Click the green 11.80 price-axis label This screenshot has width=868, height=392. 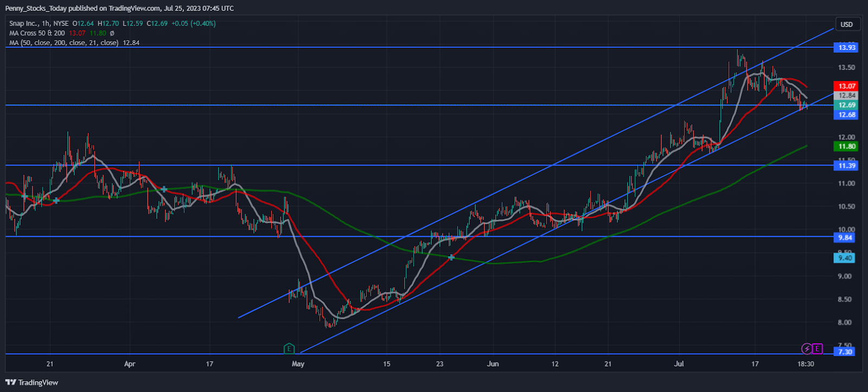[847, 147]
